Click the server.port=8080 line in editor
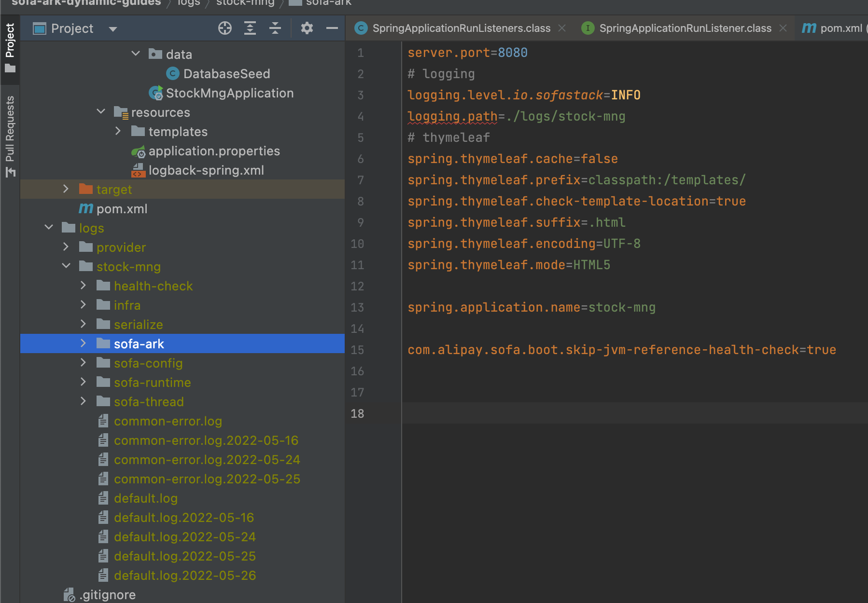 point(467,53)
